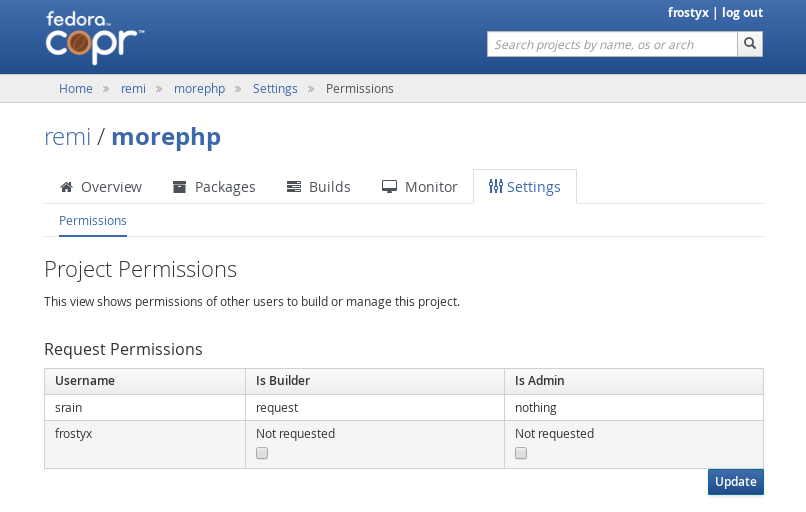Click the Builds tab list icon
Viewport: 806px width, 512px height.
tap(294, 187)
